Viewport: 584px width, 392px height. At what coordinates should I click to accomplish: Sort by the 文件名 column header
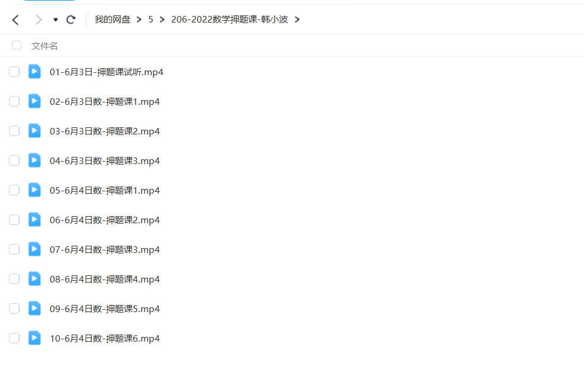44,46
